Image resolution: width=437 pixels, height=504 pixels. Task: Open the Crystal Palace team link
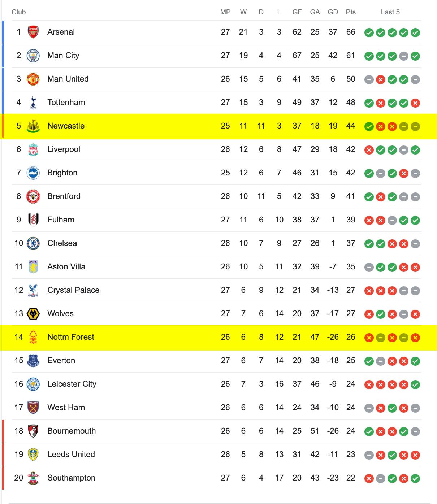point(73,290)
